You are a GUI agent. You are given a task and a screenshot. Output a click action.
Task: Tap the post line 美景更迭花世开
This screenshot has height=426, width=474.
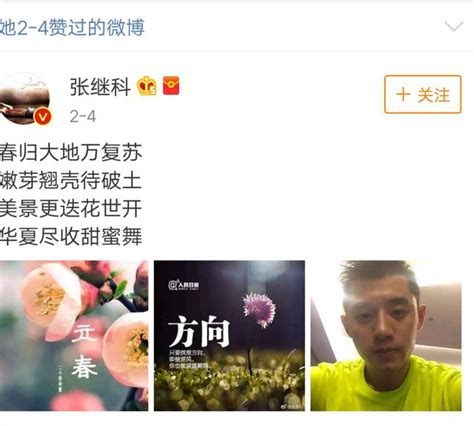[x=71, y=209]
